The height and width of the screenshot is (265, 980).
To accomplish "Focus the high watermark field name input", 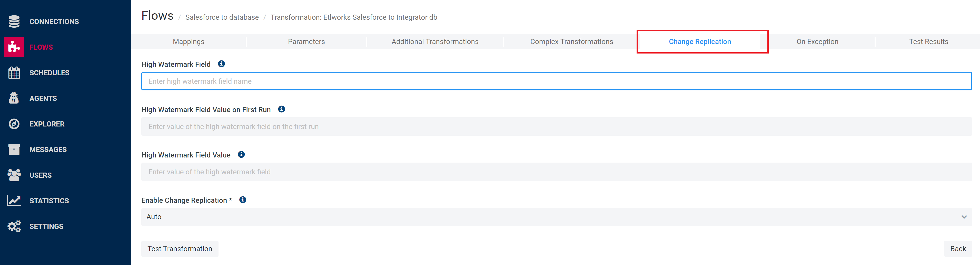I will [557, 81].
